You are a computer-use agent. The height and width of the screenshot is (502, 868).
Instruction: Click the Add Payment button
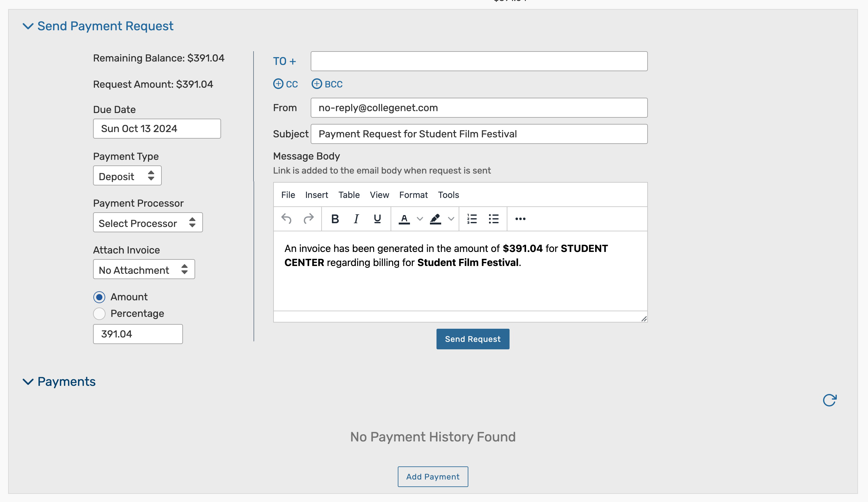click(432, 476)
